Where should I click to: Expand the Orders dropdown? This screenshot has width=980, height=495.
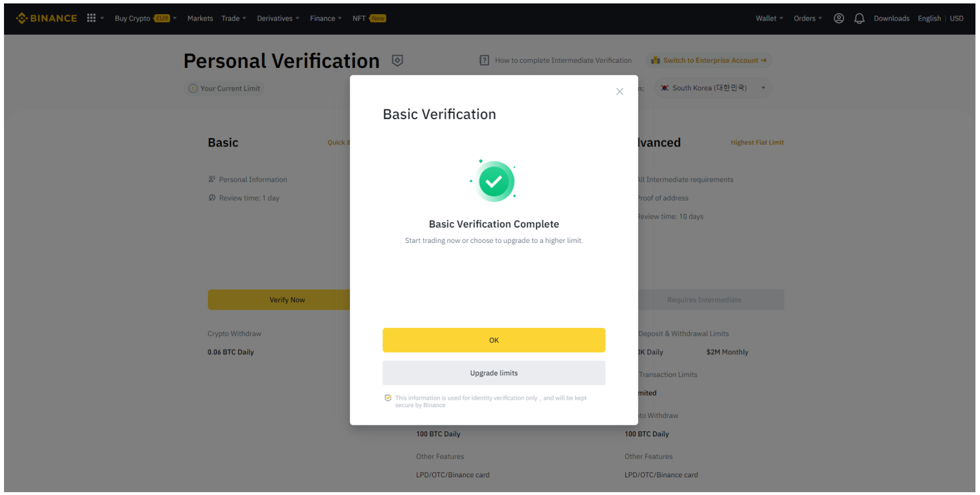pos(808,18)
